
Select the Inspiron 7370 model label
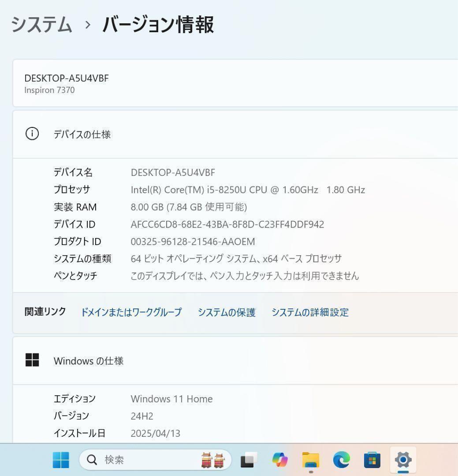click(x=49, y=90)
